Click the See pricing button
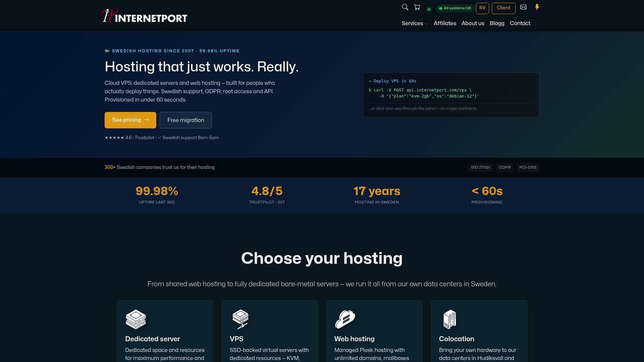Image resolution: width=644 pixels, height=362 pixels. (130, 120)
